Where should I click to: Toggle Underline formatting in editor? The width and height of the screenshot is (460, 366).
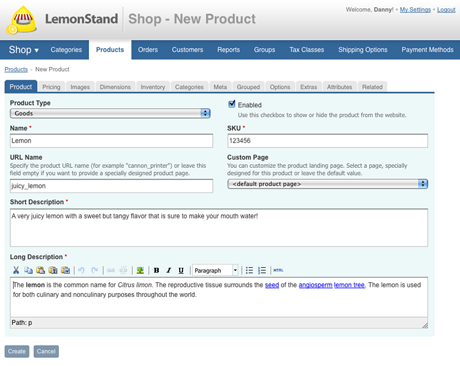tap(181, 270)
